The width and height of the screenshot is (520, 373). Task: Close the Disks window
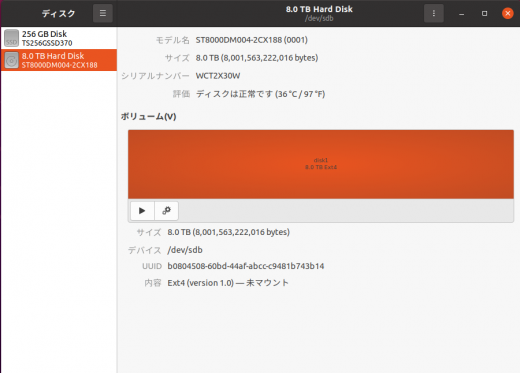pos(508,13)
